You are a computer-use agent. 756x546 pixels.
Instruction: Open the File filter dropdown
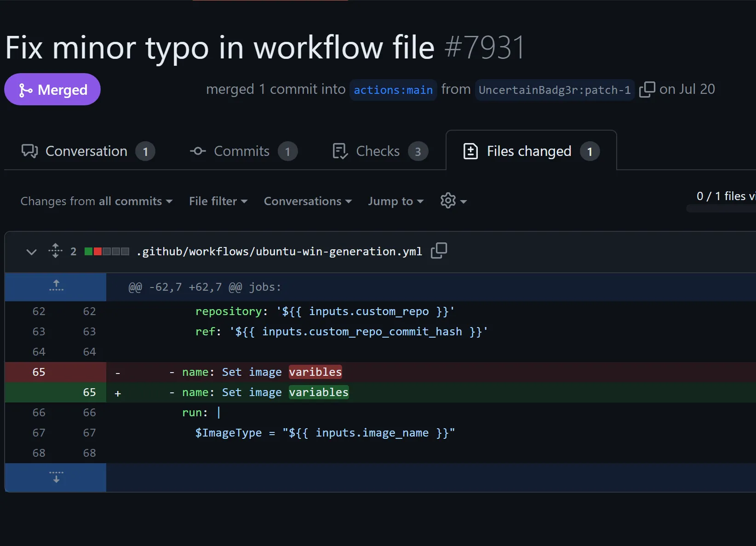click(218, 201)
